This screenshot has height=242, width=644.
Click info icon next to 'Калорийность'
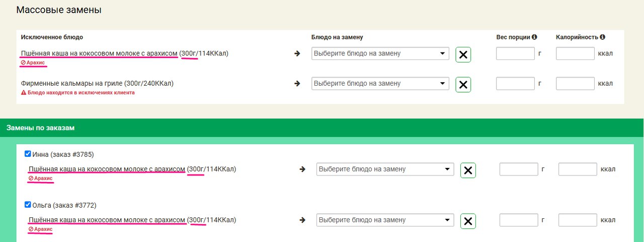[x=602, y=37]
